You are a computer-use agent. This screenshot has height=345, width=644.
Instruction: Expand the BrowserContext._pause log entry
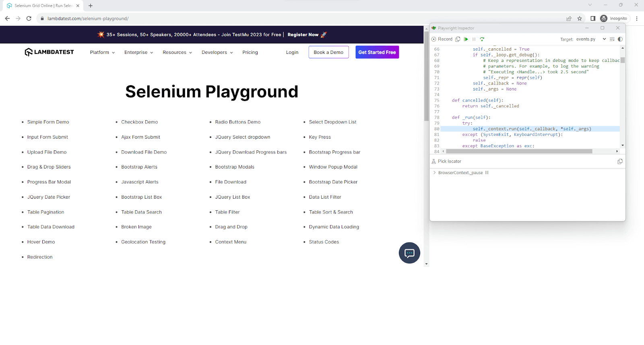point(435,172)
